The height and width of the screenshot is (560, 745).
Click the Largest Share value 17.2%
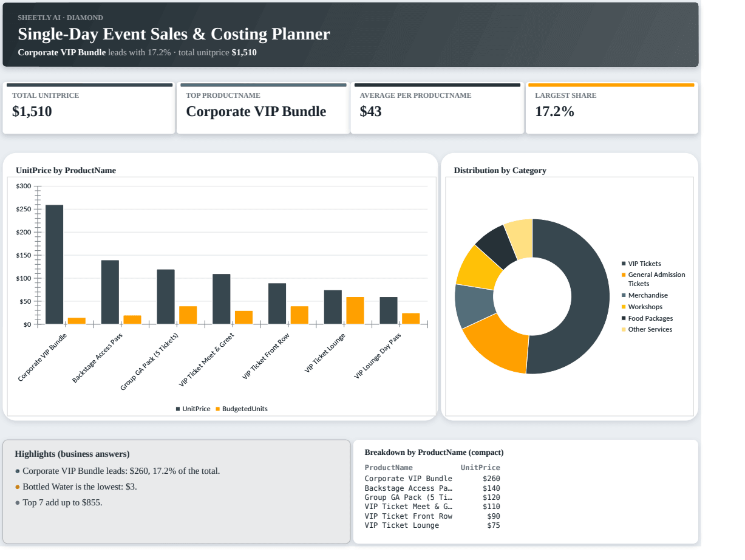(x=555, y=111)
